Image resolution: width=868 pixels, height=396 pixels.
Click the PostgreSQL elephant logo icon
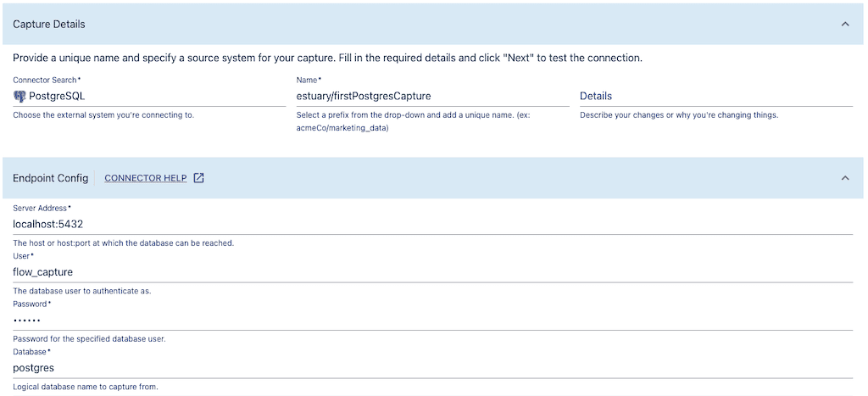point(19,96)
